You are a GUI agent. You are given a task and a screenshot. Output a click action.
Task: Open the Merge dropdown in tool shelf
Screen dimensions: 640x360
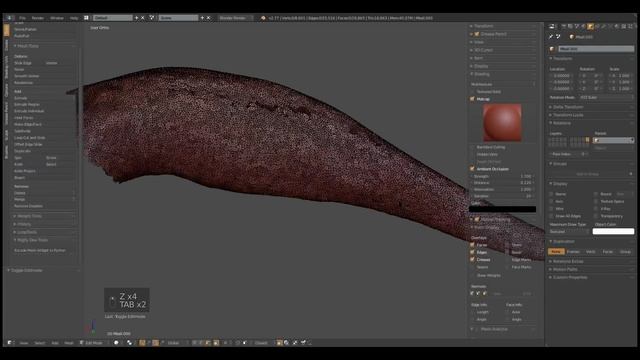click(x=44, y=200)
